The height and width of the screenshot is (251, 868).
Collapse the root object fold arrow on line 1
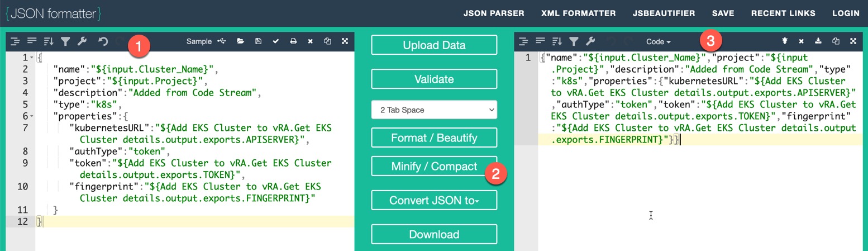coord(32,58)
